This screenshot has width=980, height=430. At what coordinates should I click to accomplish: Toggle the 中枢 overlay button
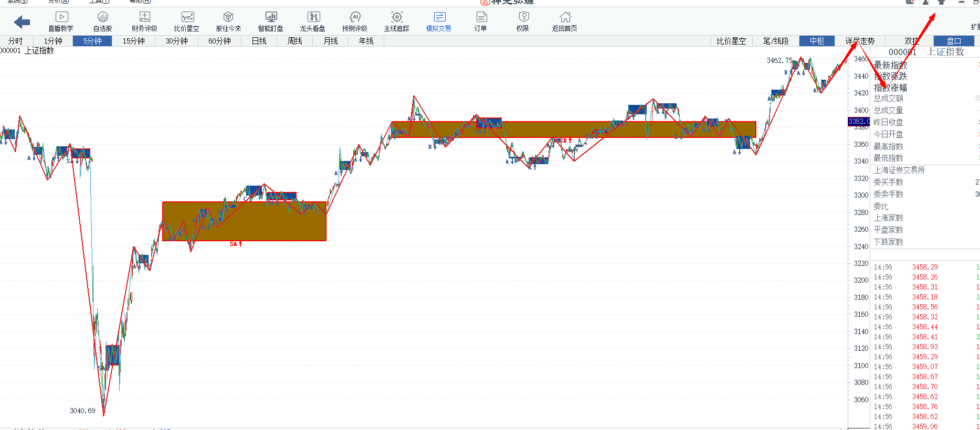(817, 41)
